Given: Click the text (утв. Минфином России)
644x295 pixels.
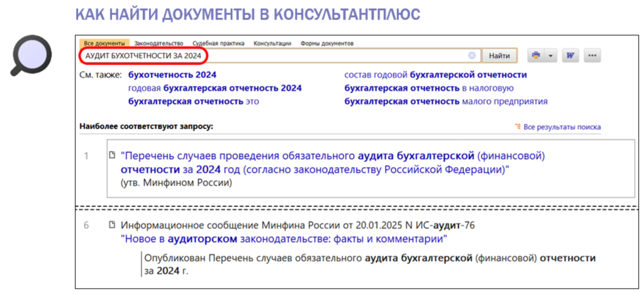Looking at the screenshot, I should click(177, 183).
